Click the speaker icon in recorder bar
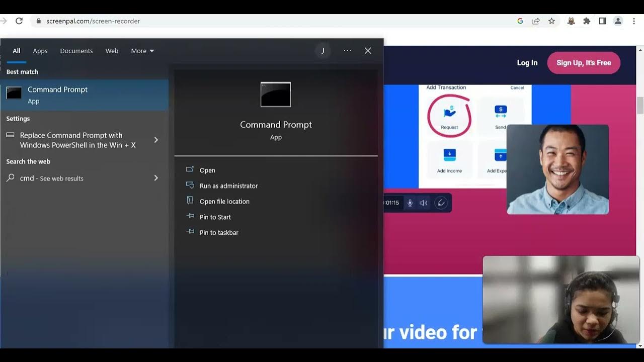The width and height of the screenshot is (644, 362). (424, 203)
